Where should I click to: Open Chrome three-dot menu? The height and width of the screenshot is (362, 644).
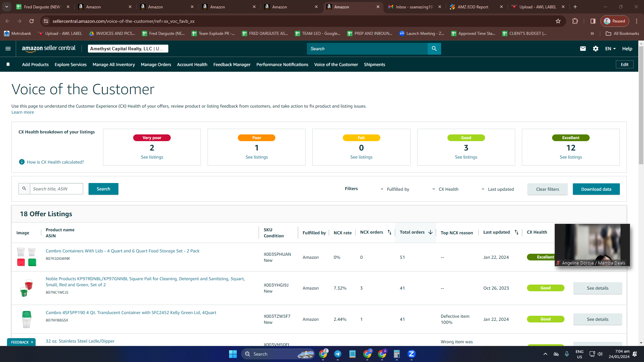pyautogui.click(x=637, y=21)
